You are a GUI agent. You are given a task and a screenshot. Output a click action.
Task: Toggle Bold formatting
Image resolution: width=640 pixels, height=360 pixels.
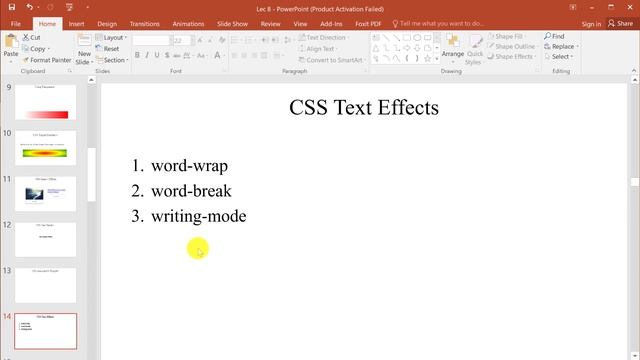point(137,55)
